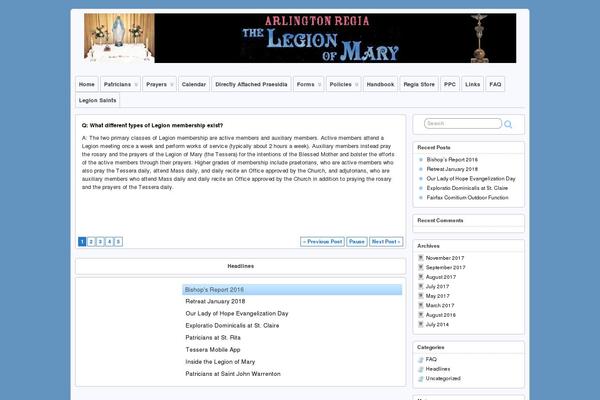Go to slide page 5
This screenshot has width=600, height=400.
click(x=119, y=242)
